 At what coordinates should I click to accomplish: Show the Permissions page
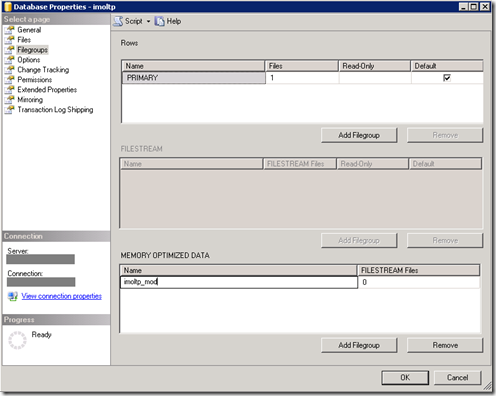[x=35, y=80]
